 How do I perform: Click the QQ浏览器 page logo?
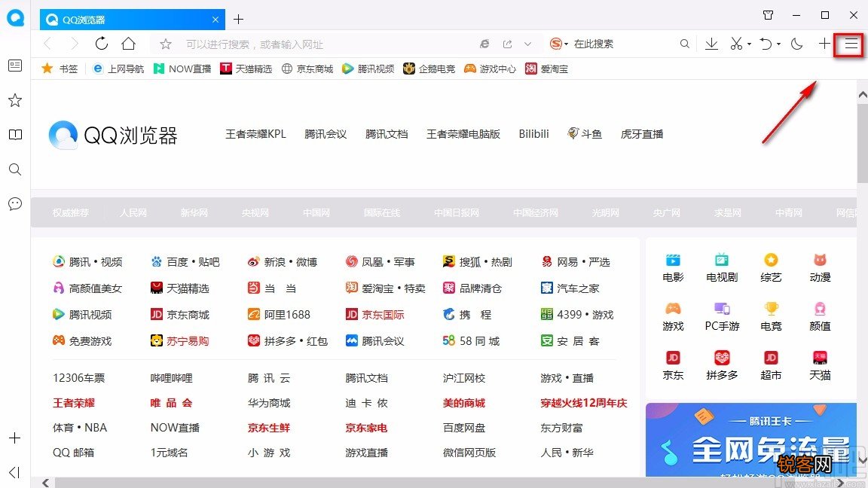coord(113,135)
